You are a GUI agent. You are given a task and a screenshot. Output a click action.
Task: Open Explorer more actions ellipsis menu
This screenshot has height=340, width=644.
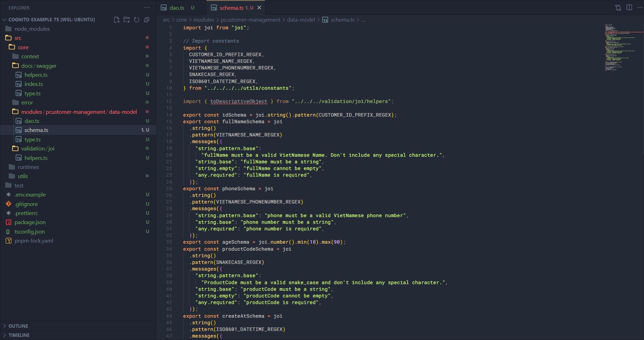click(147, 8)
